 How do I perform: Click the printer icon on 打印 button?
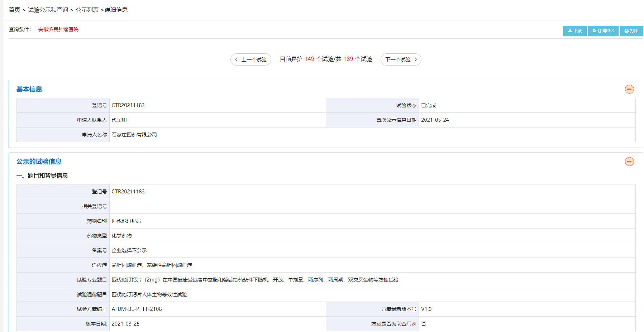(626, 31)
